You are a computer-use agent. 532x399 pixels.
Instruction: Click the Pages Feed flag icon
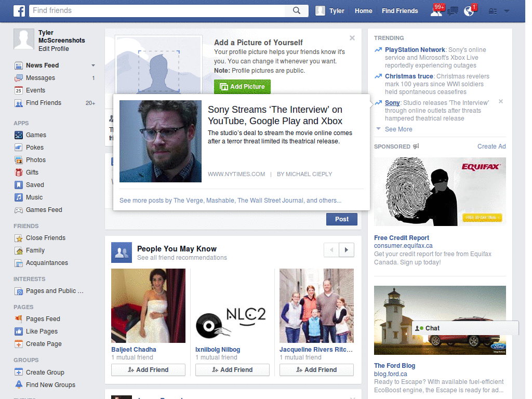click(x=19, y=319)
